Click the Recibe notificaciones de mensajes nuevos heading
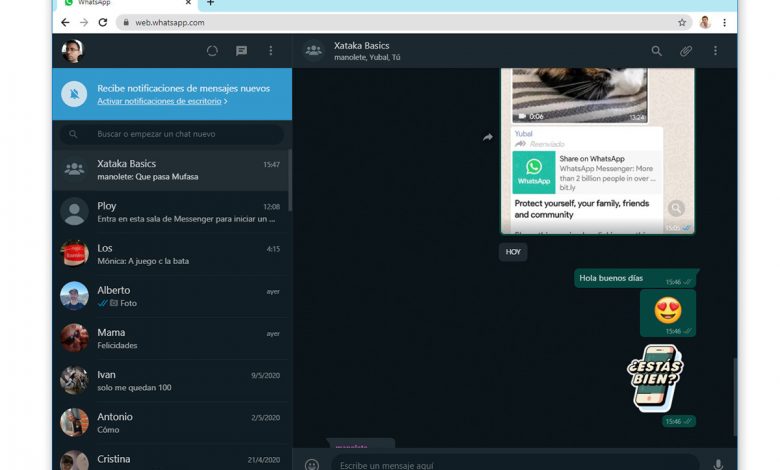The width and height of the screenshot is (780, 470). pyautogui.click(x=184, y=89)
